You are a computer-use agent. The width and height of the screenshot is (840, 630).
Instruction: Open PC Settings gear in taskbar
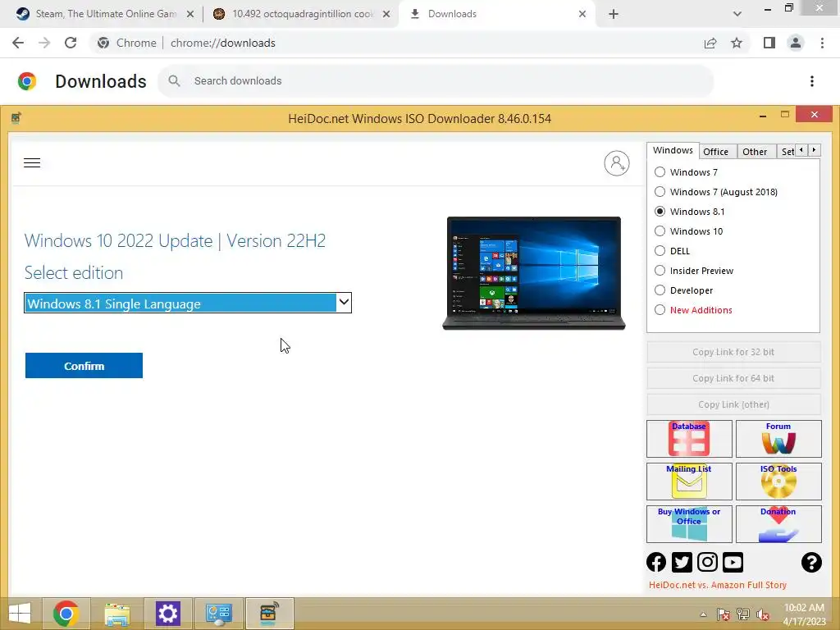(x=167, y=614)
